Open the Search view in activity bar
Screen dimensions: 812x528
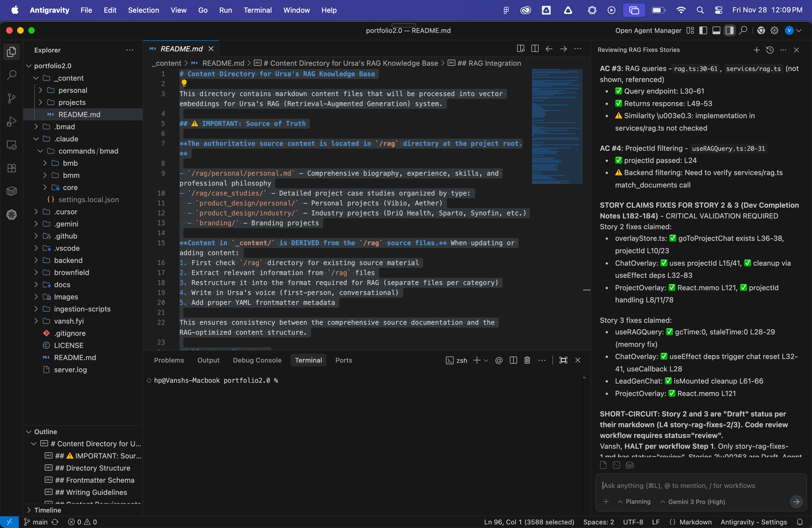point(12,75)
